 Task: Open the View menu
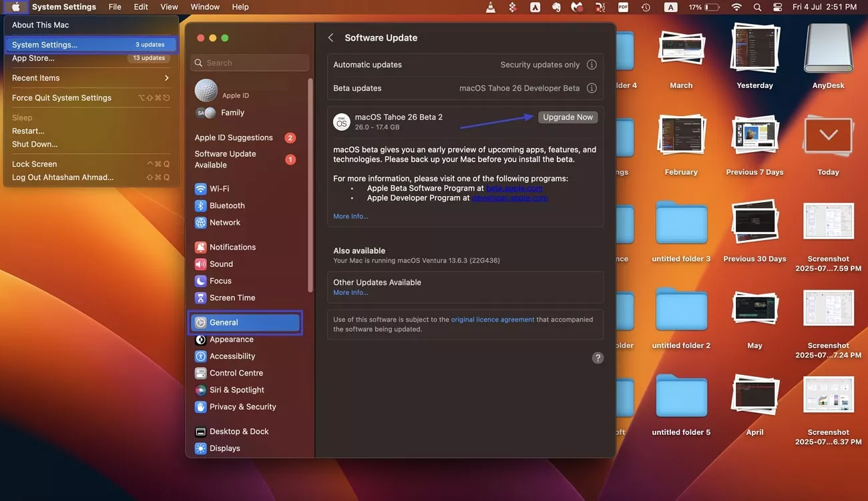169,7
